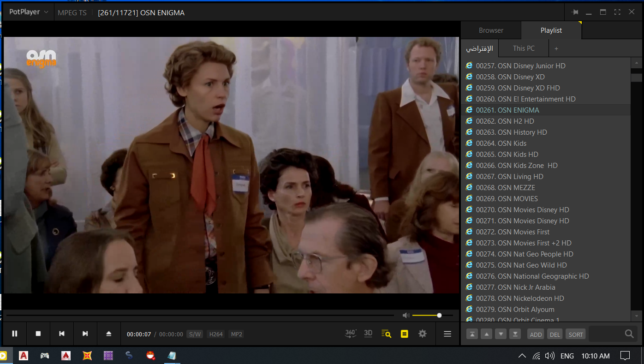Select 00267. OSN Living HD
Image resolution: width=644 pixels, height=364 pixels.
[x=546, y=176]
